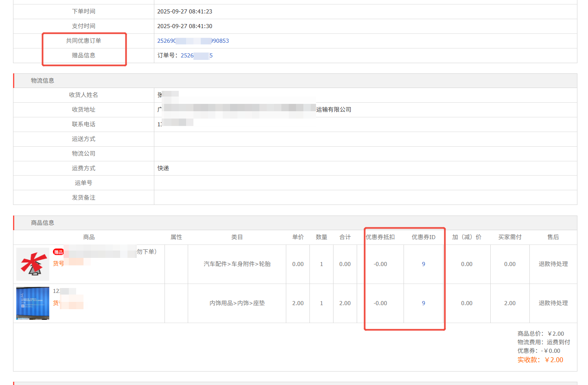The width and height of the screenshot is (588, 385).
Task: Click the gift product thumbnail image
Action: 33,264
